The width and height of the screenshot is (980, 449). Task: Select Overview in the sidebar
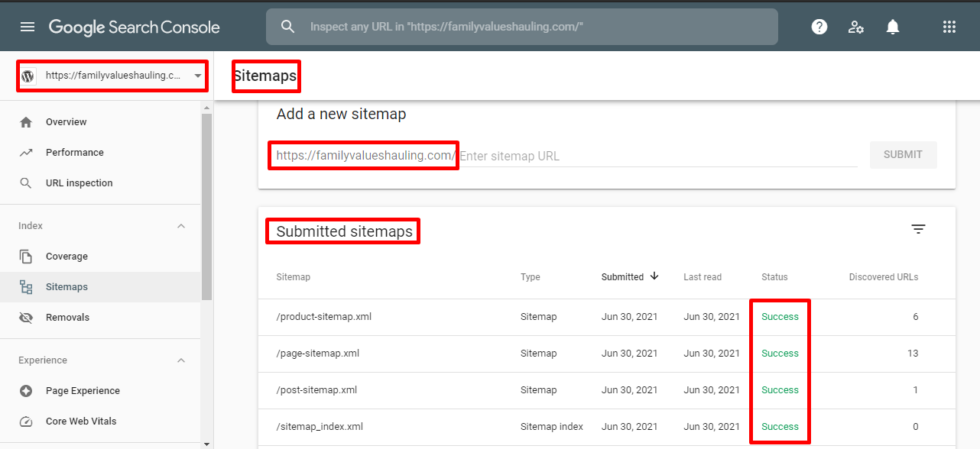[x=65, y=121]
